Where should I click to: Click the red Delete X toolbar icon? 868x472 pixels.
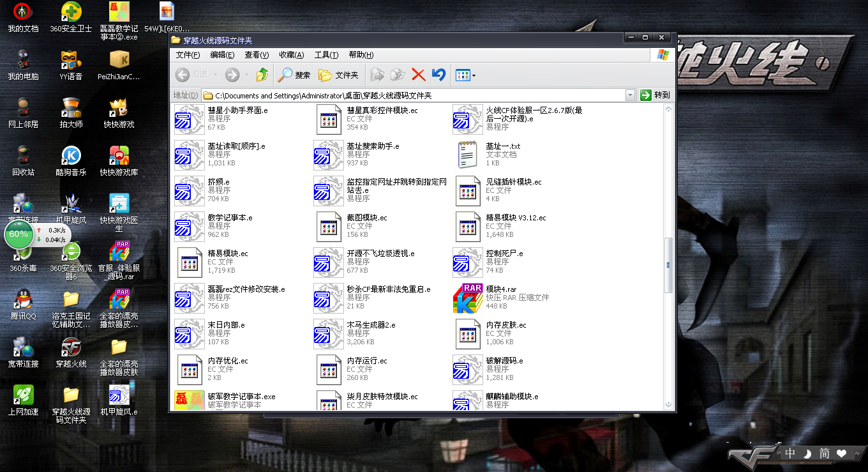(x=419, y=75)
